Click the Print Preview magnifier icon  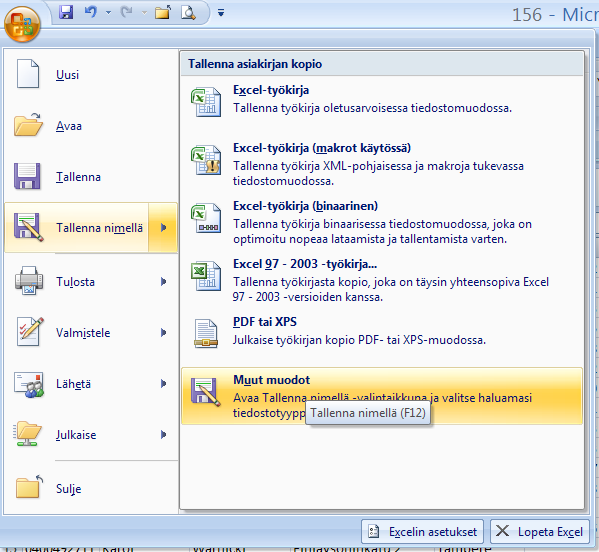tap(188, 13)
